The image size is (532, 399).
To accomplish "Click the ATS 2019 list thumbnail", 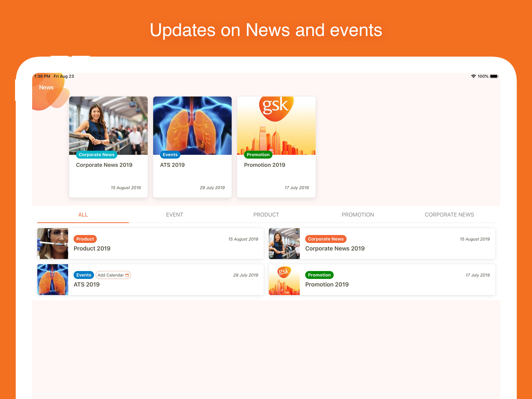I will [53, 280].
